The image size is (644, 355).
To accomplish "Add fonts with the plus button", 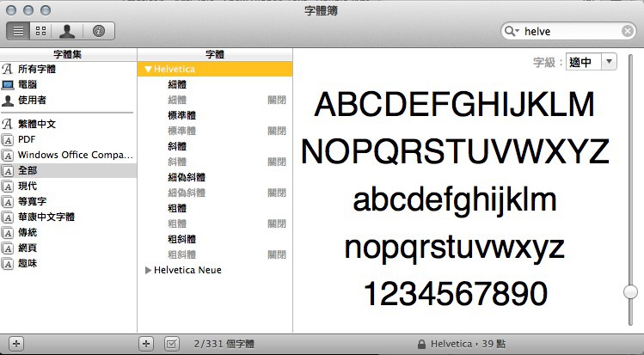I will pos(146,344).
